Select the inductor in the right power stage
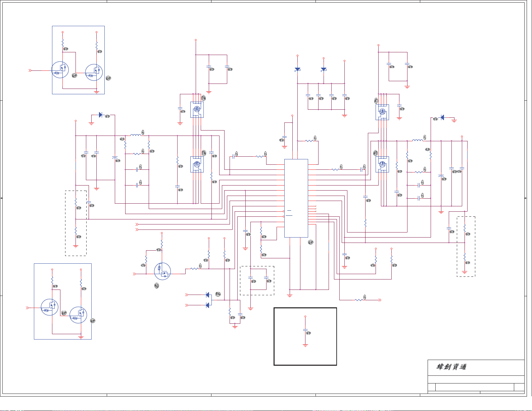532x411 pixels. pos(418,140)
